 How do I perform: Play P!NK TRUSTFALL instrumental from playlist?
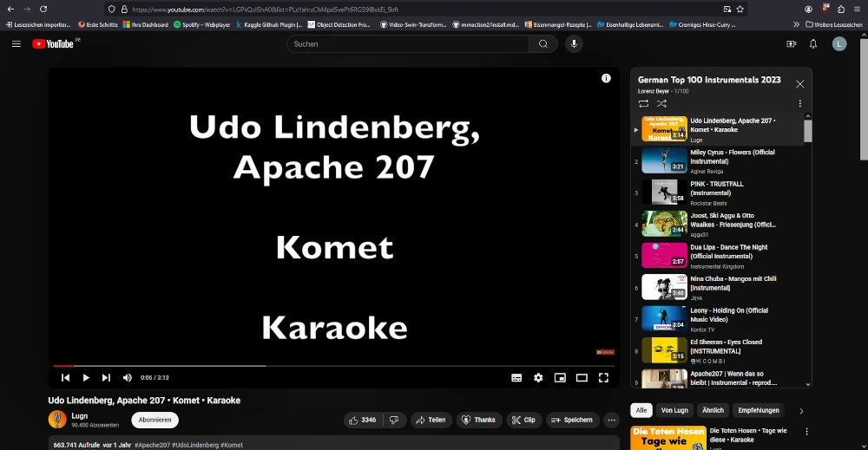[x=718, y=192]
